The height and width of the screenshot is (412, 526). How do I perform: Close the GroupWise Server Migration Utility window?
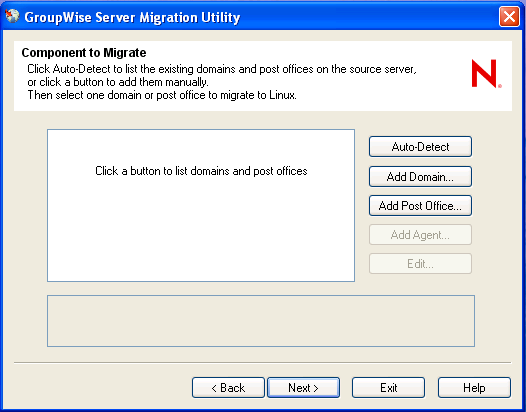tap(509, 16)
